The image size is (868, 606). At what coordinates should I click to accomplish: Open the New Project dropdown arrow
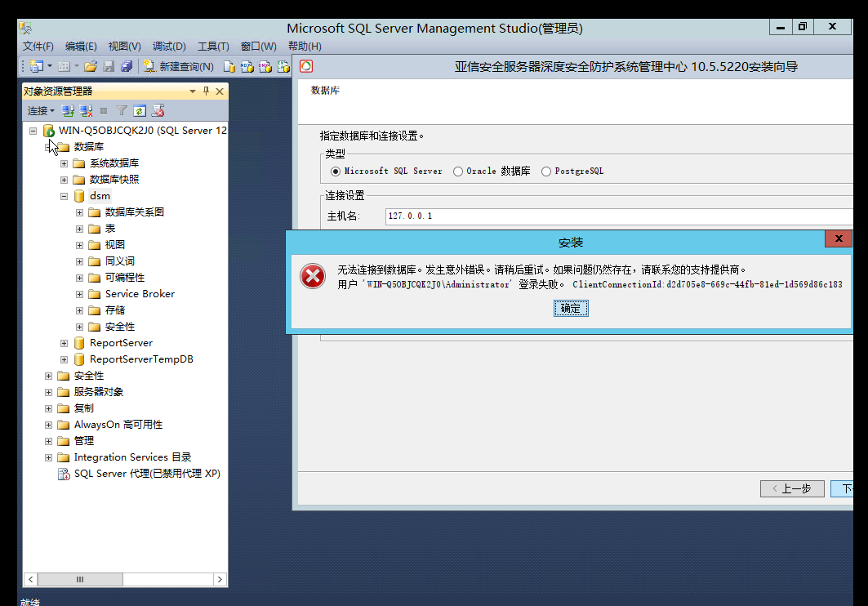click(x=50, y=66)
